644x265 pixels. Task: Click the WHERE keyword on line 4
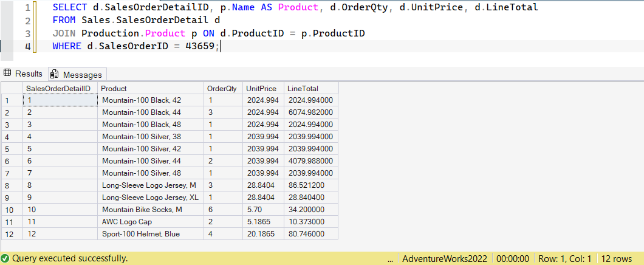pos(67,46)
